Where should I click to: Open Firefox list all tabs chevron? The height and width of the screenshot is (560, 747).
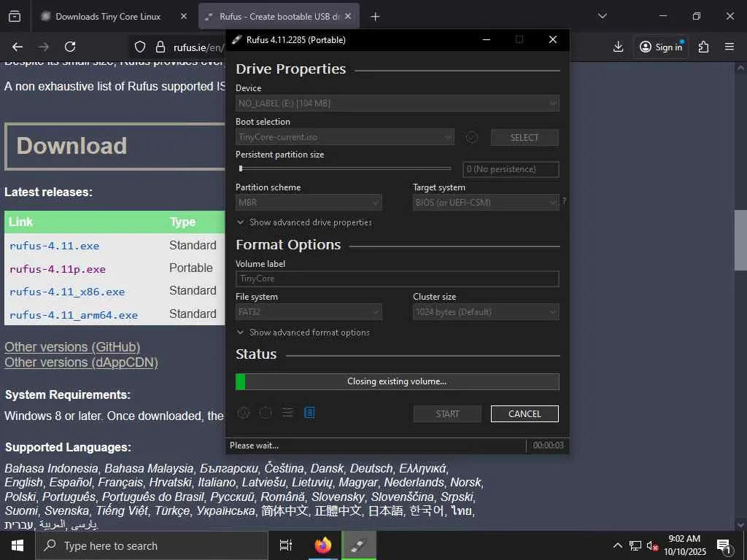click(x=602, y=16)
